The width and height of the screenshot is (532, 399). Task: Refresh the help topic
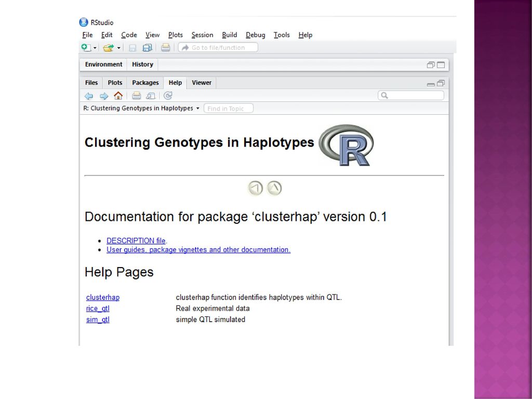click(168, 96)
